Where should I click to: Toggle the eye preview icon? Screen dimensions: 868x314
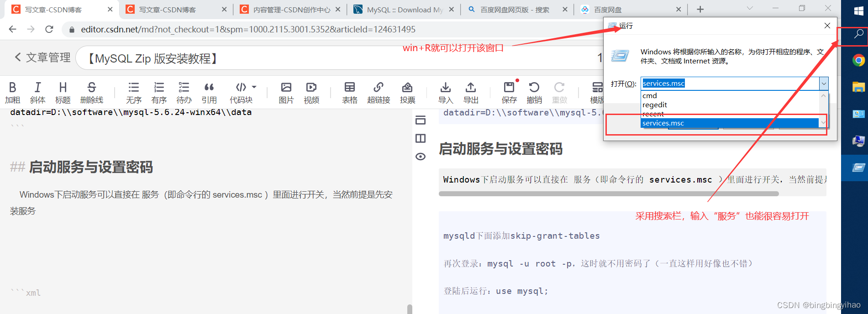pyautogui.click(x=421, y=157)
